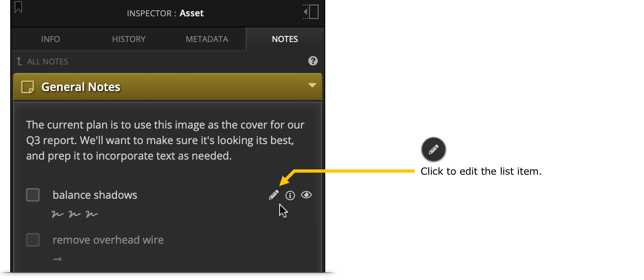Check the remove overhead wire checkbox
Screen dimensions: 644x280
(33, 240)
